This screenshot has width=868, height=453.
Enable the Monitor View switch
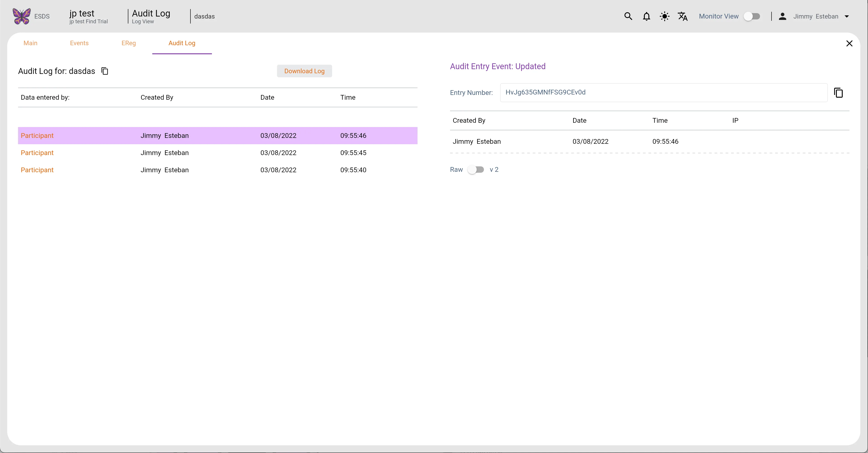pos(752,16)
